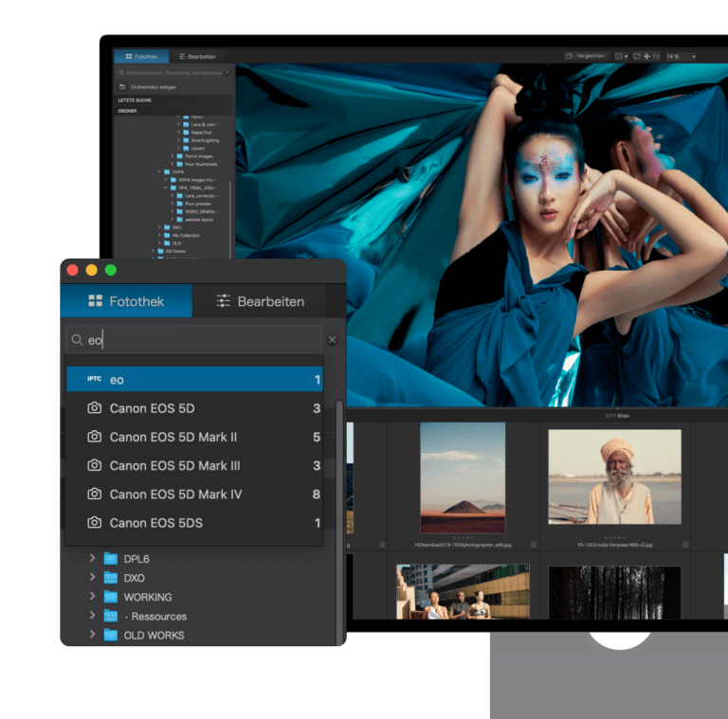
Task: Click the camera icon beside Canon EOS 5DS
Action: (x=94, y=523)
